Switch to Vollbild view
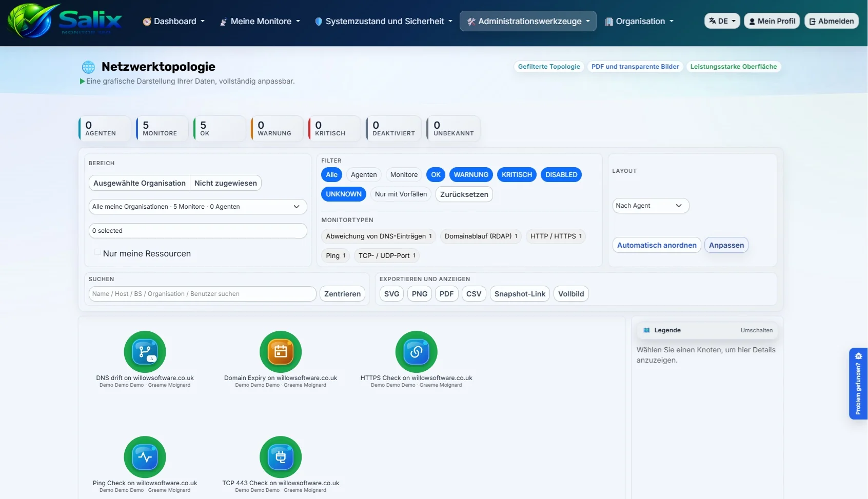Viewport: 868px width, 499px height. [571, 294]
